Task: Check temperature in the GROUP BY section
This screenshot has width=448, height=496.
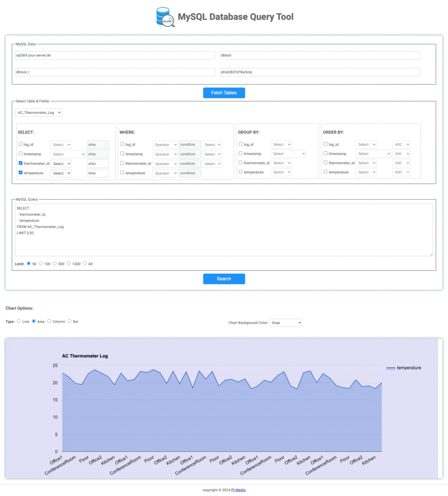Action: click(240, 172)
